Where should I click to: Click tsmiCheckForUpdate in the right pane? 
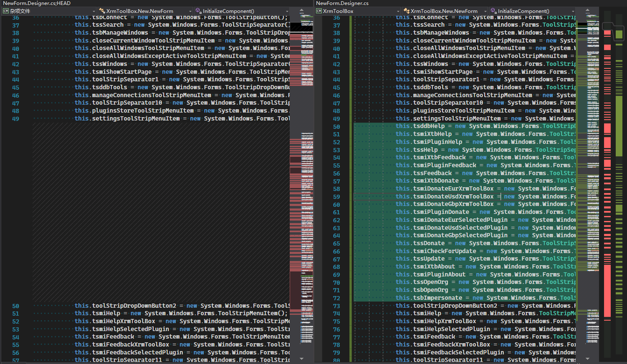[x=445, y=251]
